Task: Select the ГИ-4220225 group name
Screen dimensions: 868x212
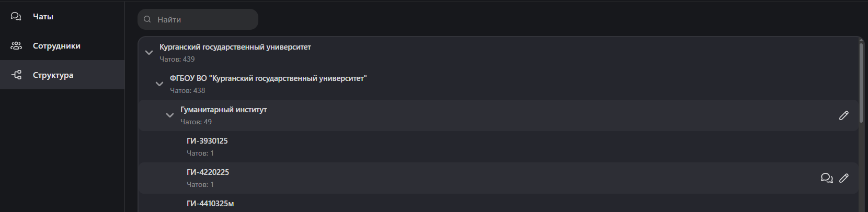Action: pos(208,172)
